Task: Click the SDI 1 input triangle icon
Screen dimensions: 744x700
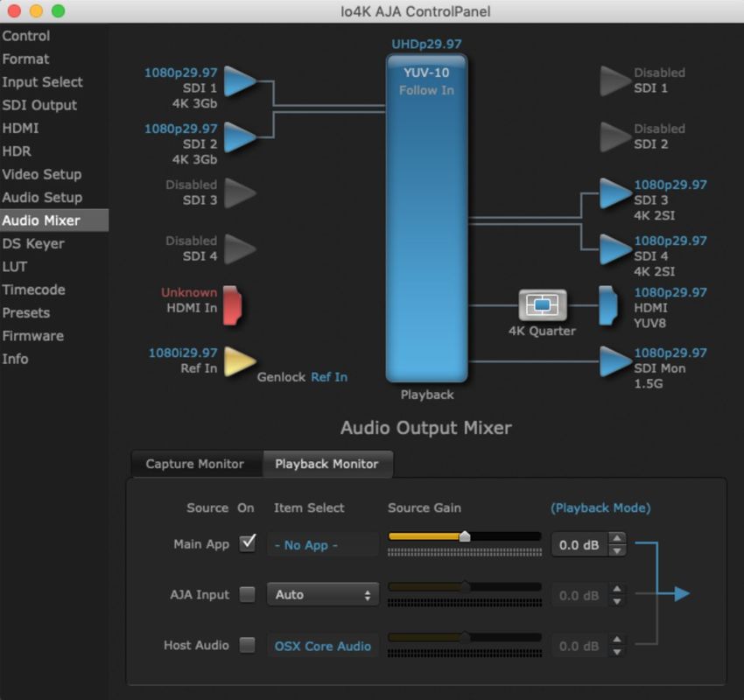Action: click(x=240, y=81)
